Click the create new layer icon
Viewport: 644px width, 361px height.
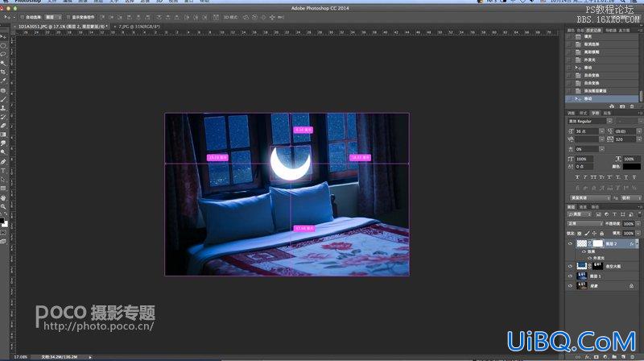tap(623, 357)
